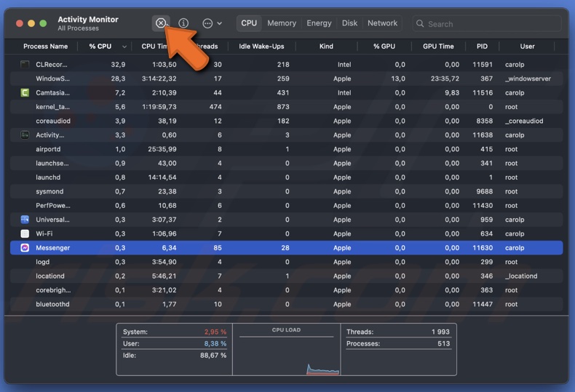Image resolution: width=575 pixels, height=392 pixels.
Task: Click the Camtasia green app icon
Action: [x=25, y=93]
